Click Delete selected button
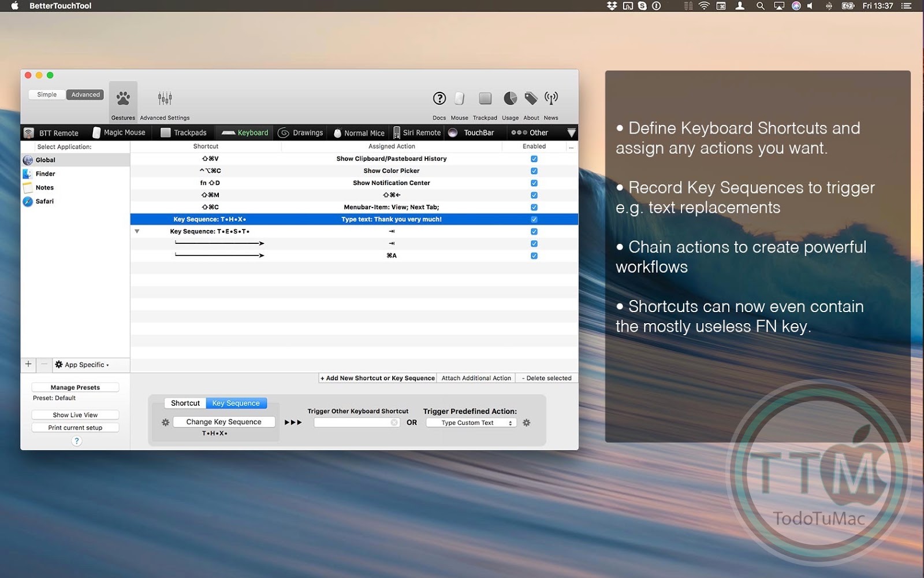This screenshot has height=578, width=924. 546,379
